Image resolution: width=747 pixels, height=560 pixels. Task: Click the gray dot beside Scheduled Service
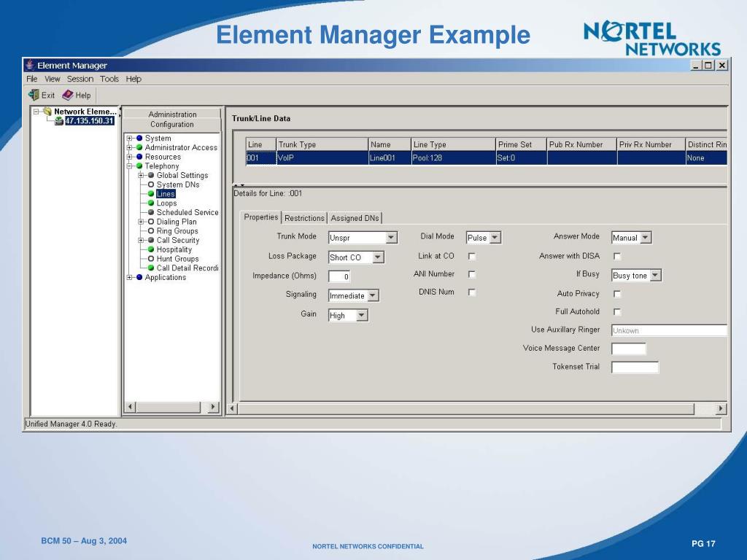click(x=151, y=212)
